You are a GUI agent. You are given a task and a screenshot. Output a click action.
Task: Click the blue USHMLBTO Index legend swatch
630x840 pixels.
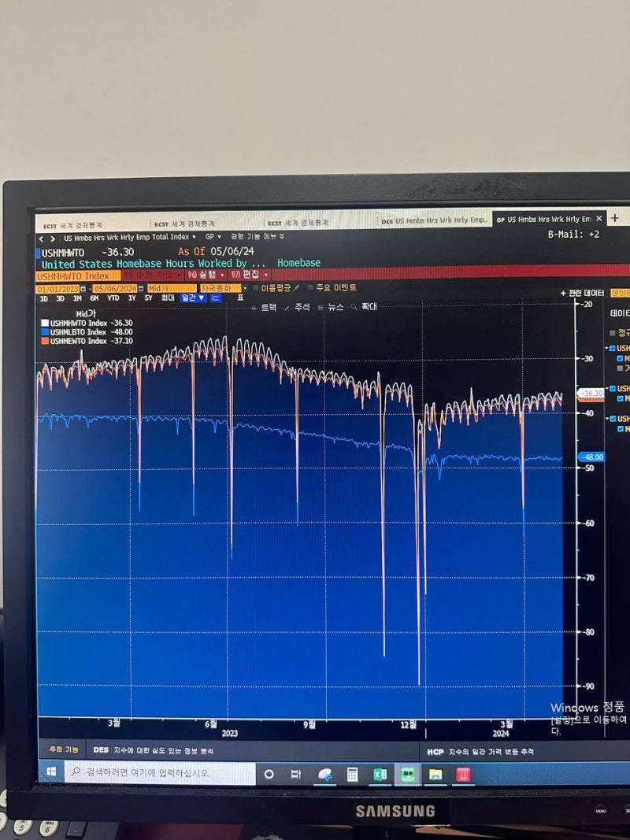click(45, 332)
